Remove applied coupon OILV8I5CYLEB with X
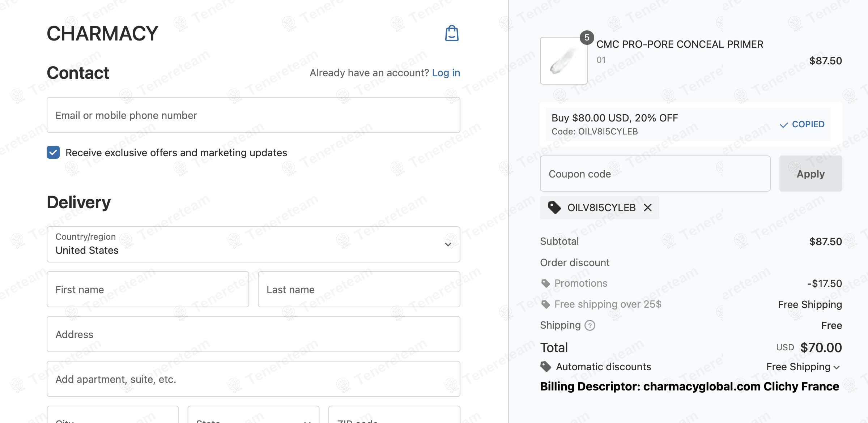Image resolution: width=868 pixels, height=423 pixels. [x=648, y=208]
